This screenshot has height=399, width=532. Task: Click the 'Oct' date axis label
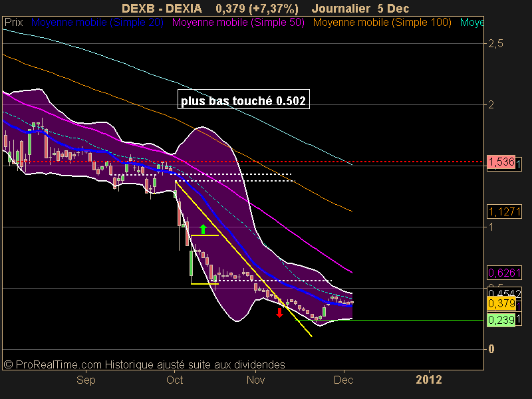(174, 380)
